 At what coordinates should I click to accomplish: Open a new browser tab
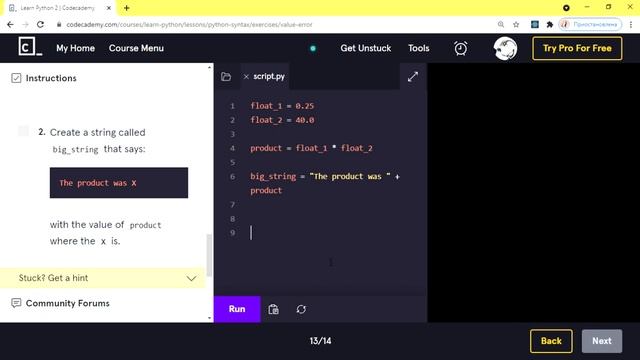127,8
